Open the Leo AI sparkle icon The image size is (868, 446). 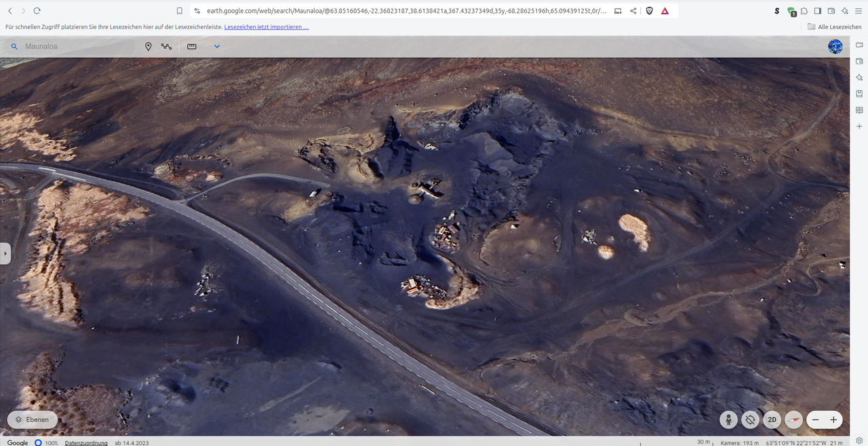click(x=845, y=11)
